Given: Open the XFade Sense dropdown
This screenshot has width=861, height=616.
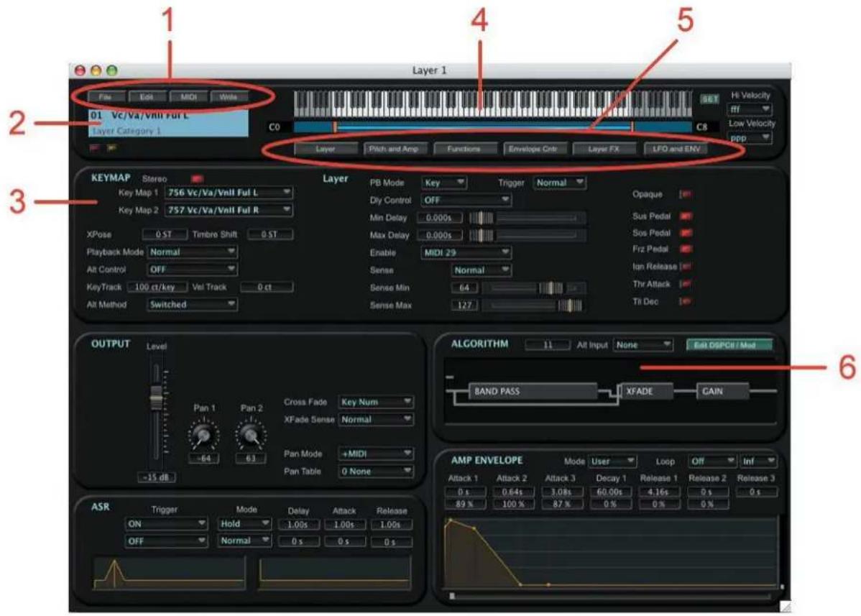Looking at the screenshot, I should point(376,420).
